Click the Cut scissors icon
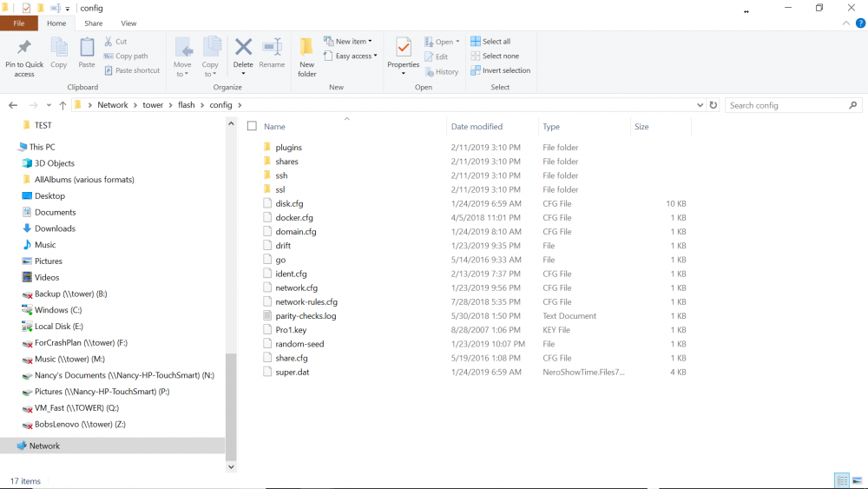The width and height of the screenshot is (868, 489). coord(108,42)
